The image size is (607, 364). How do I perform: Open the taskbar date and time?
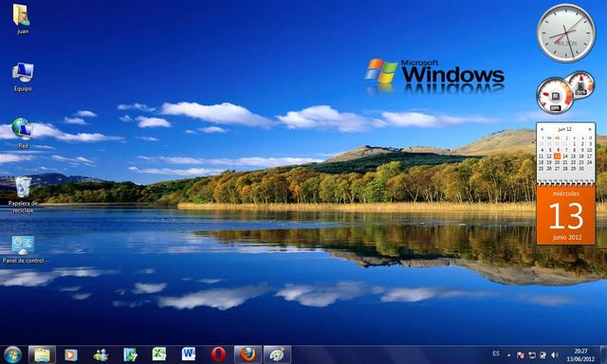580,355
